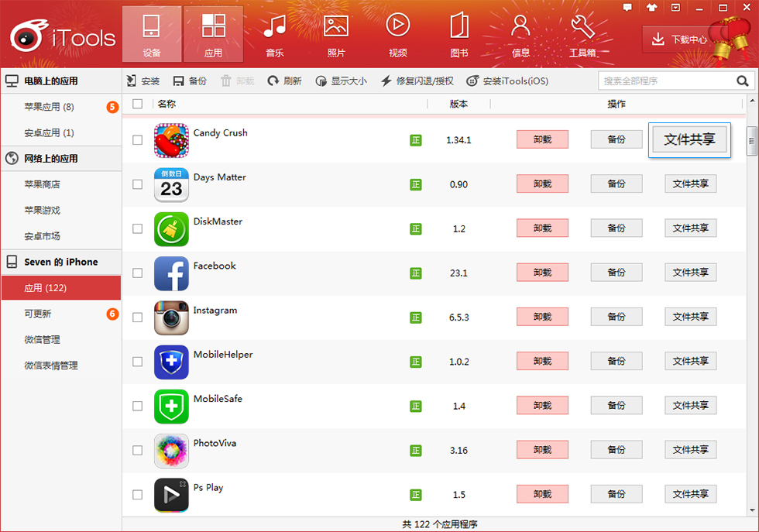Click the MobileHelper app icon

tap(171, 362)
